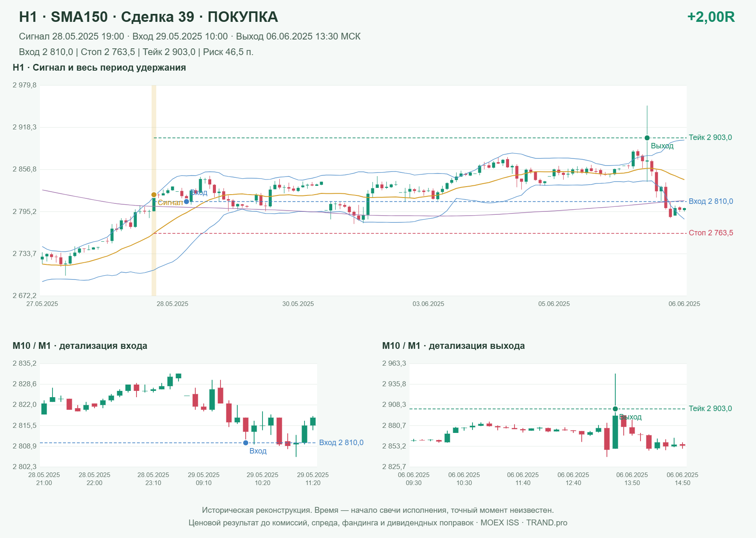
Task: Click heading 'M10 / M1 · детализация выхода'
Action: pos(454,346)
